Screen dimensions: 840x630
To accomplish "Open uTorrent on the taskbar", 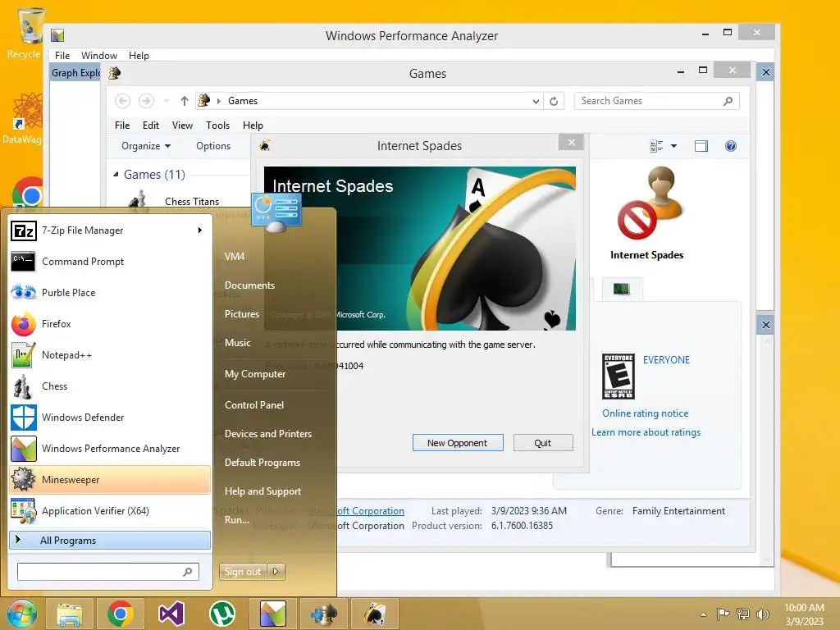I will tap(221, 614).
